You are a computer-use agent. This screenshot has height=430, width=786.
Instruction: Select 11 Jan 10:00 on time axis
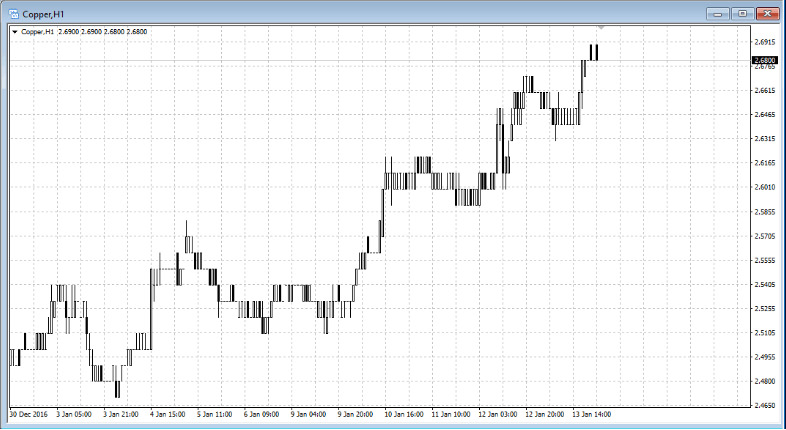point(450,413)
